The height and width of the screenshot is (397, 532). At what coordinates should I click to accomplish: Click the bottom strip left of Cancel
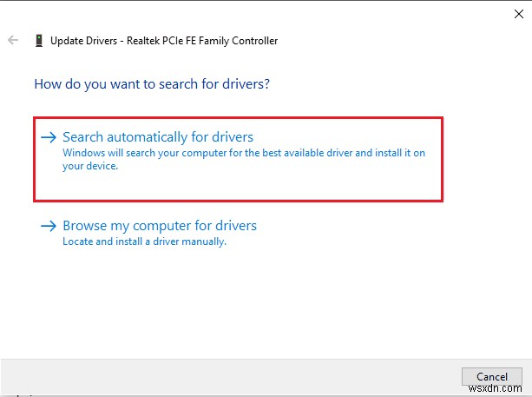pos(226,376)
